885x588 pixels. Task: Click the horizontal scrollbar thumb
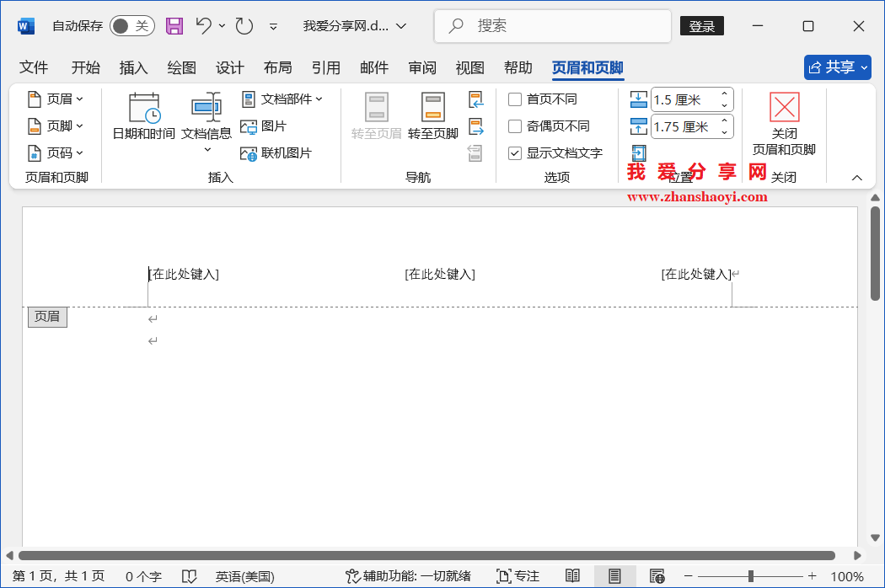tap(426, 555)
